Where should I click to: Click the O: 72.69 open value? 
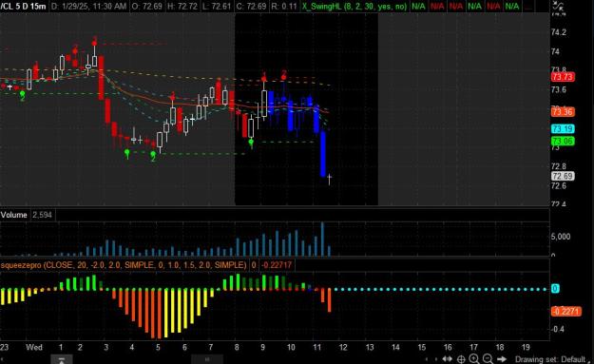coord(147,6)
